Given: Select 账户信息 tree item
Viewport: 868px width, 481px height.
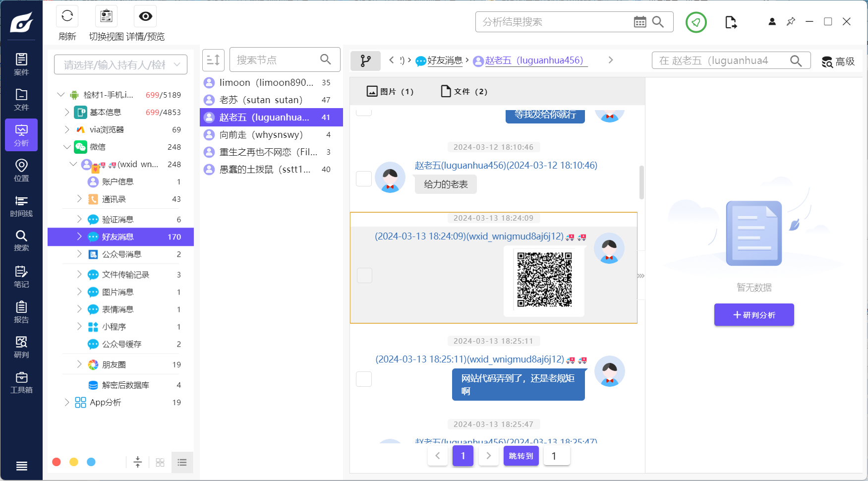Looking at the screenshot, I should click(120, 181).
